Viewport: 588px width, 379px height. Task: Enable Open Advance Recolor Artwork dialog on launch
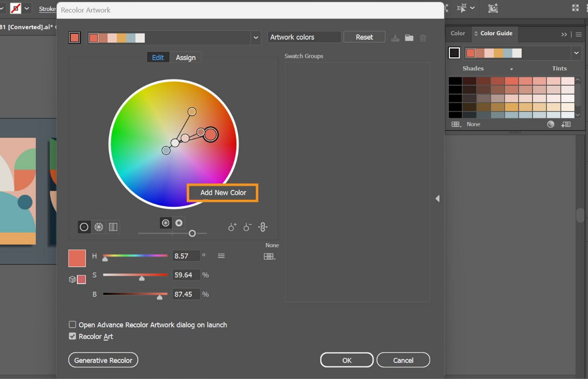click(72, 325)
